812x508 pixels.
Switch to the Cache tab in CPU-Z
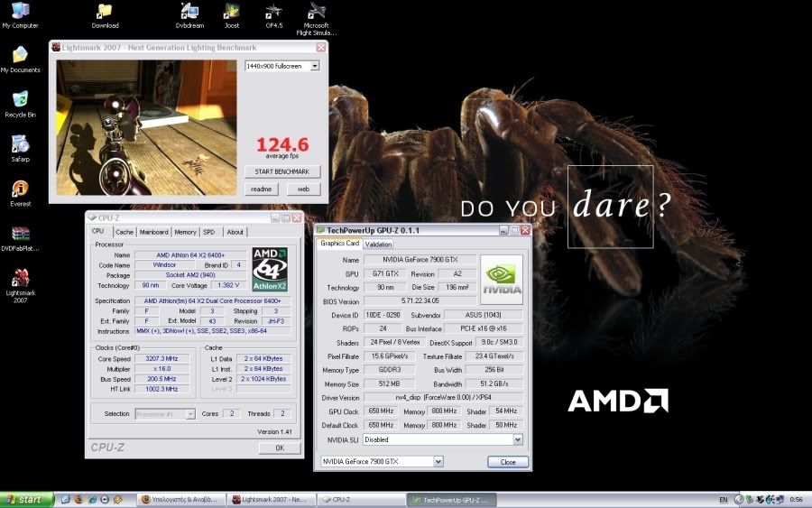[x=125, y=232]
